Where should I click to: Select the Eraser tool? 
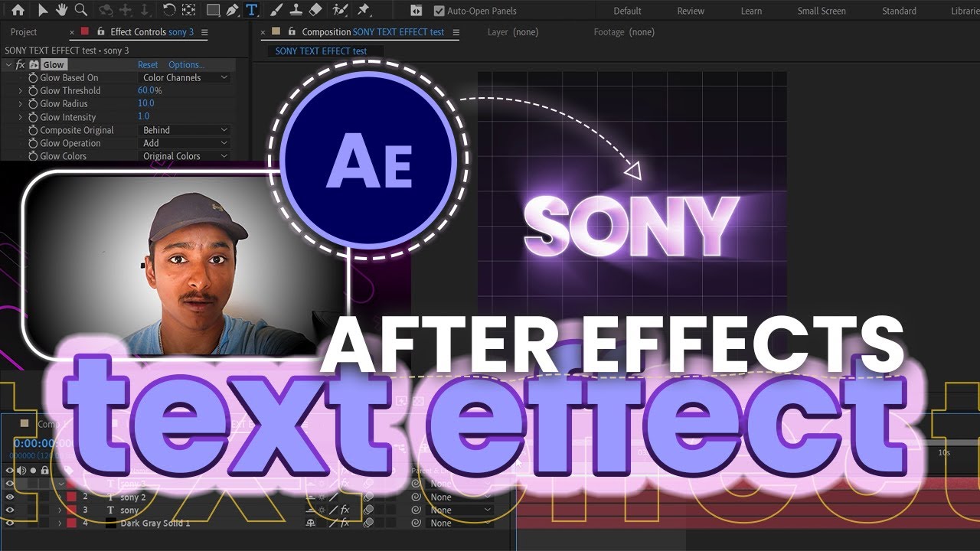(315, 11)
